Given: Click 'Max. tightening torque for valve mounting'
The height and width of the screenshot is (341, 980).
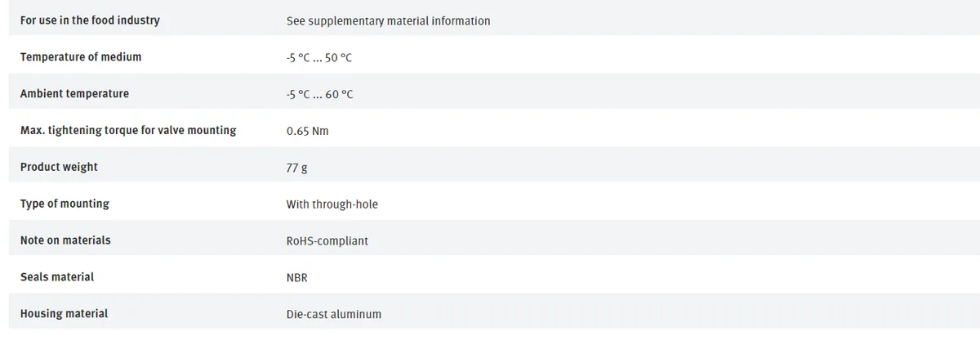Looking at the screenshot, I should 128,130.
